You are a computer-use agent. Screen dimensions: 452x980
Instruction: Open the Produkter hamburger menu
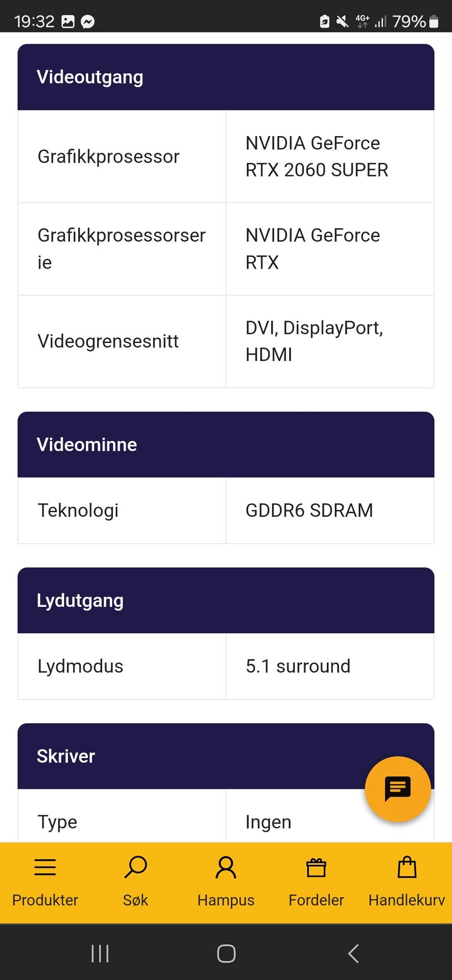pos(45,867)
